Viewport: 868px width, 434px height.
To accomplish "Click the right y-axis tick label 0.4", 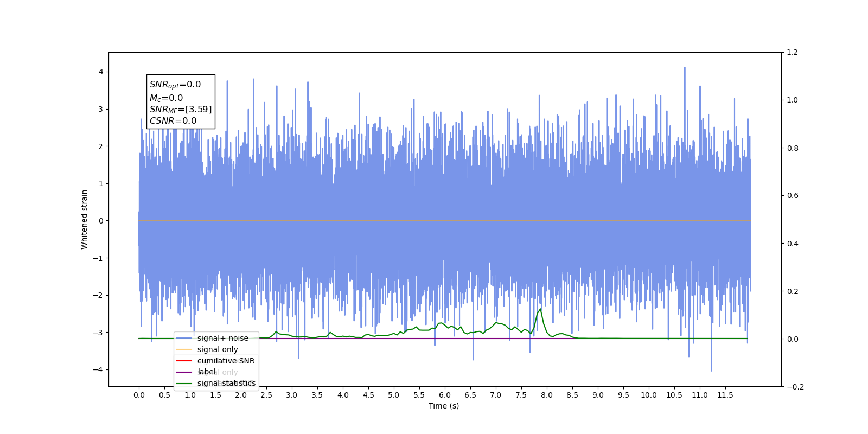I will [x=793, y=244].
